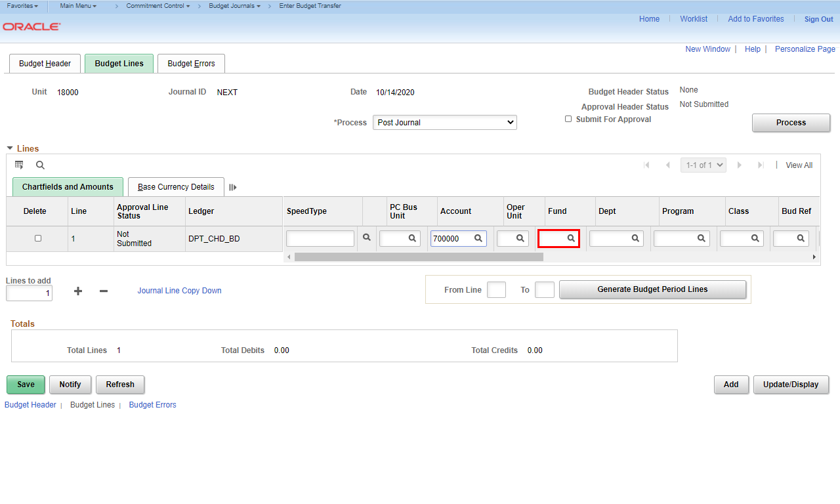Click the Fund field lookup magnifier
This screenshot has height=504, width=840.
point(571,238)
